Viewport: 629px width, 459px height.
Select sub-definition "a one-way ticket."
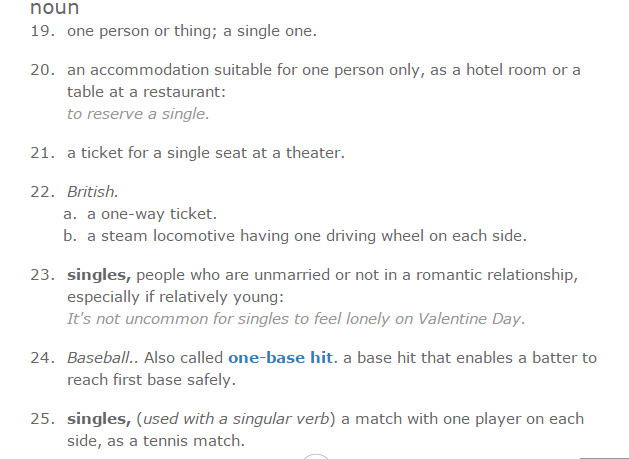(151, 214)
